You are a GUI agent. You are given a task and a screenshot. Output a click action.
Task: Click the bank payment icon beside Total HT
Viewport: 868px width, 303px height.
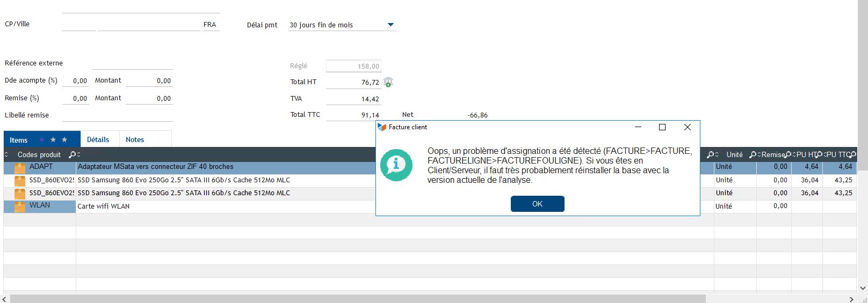click(388, 82)
